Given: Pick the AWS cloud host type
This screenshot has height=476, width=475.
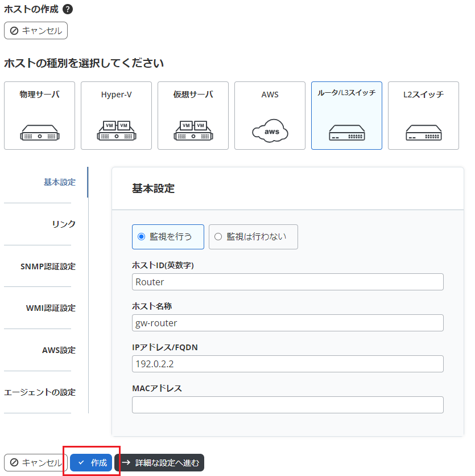Looking at the screenshot, I should pyautogui.click(x=270, y=116).
